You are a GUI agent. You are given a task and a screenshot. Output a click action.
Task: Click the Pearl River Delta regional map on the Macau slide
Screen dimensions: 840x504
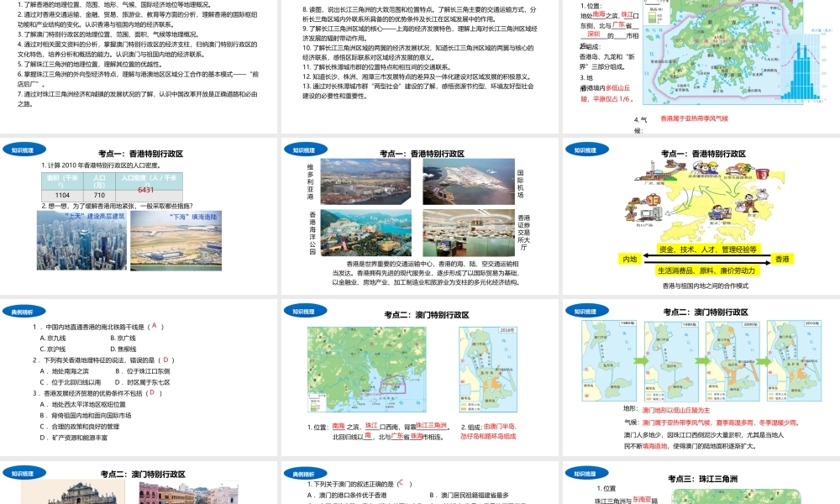point(367,370)
